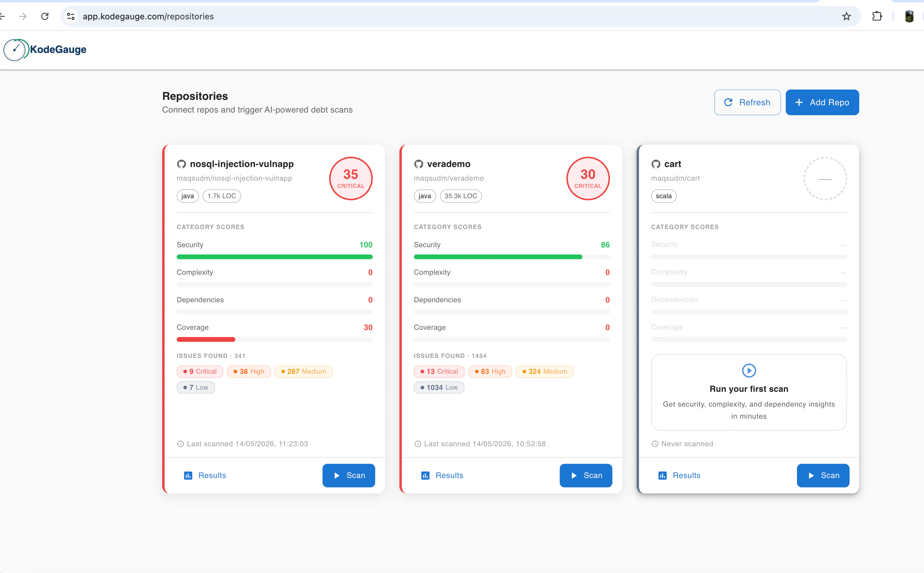
Task: Click the 13 Critical issues badge
Action: (x=439, y=372)
